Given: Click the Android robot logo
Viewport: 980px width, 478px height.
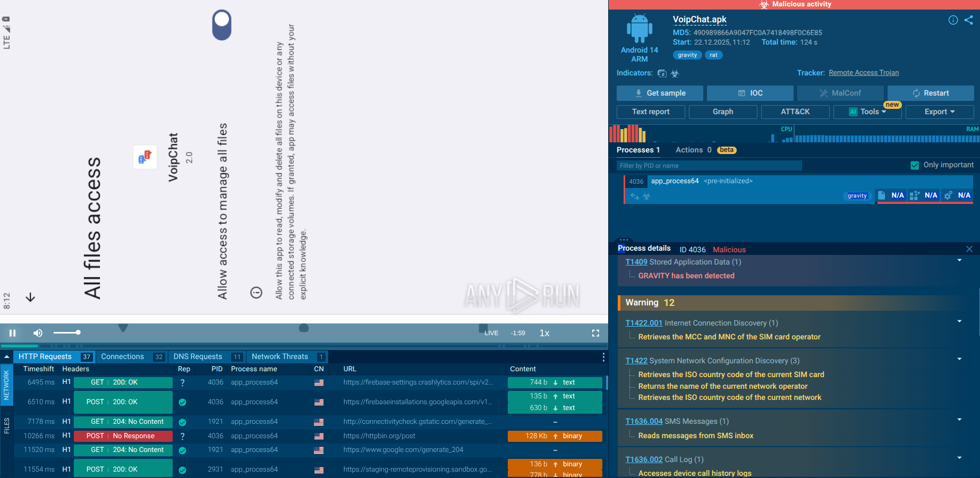Looking at the screenshot, I should 640,29.
